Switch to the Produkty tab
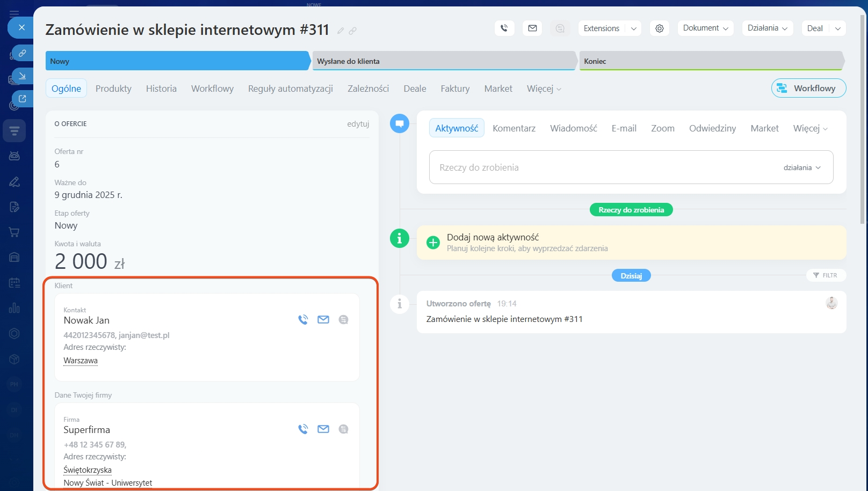 113,89
